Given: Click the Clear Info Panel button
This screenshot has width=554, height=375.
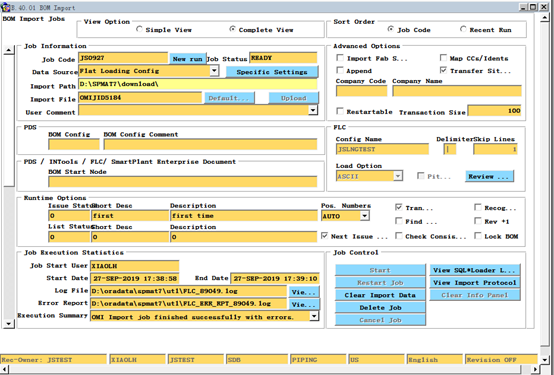Looking at the screenshot, I should click(475, 295).
